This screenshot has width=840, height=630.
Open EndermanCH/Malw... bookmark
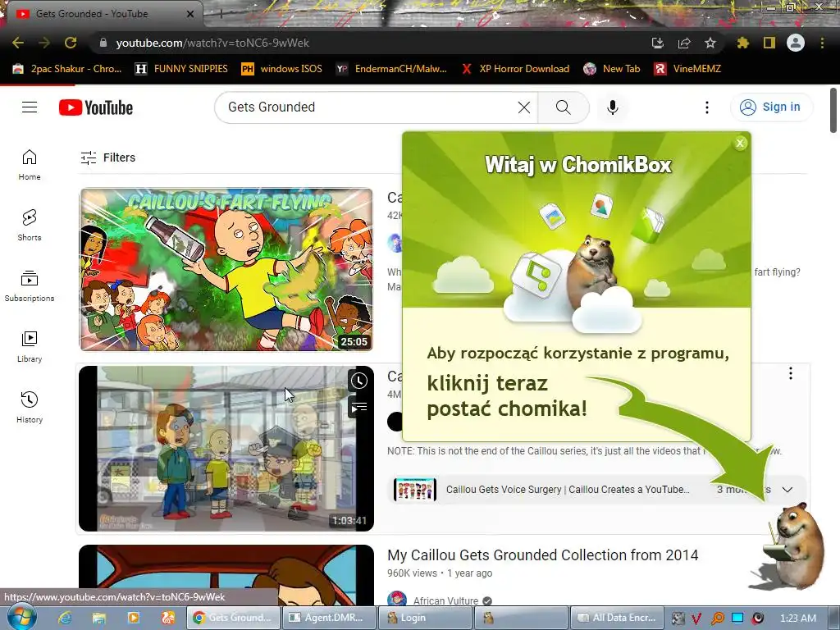(x=391, y=69)
